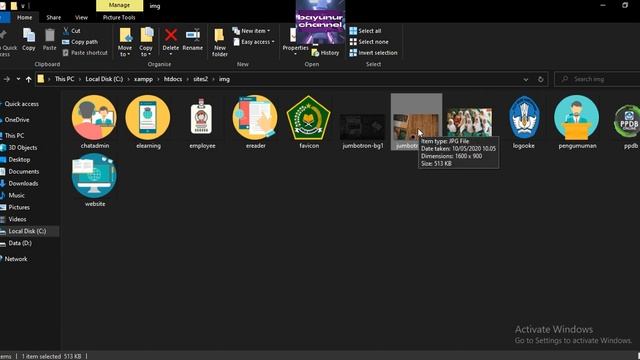Image resolution: width=640 pixels, height=360 pixels.
Task: Click the Paste ribbon button
Action: click(49, 40)
